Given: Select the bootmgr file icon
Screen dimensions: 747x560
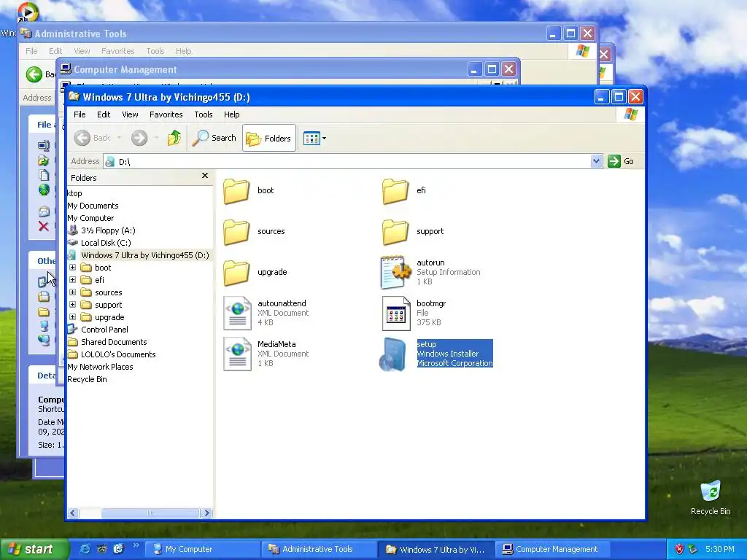Looking at the screenshot, I should pos(396,314).
